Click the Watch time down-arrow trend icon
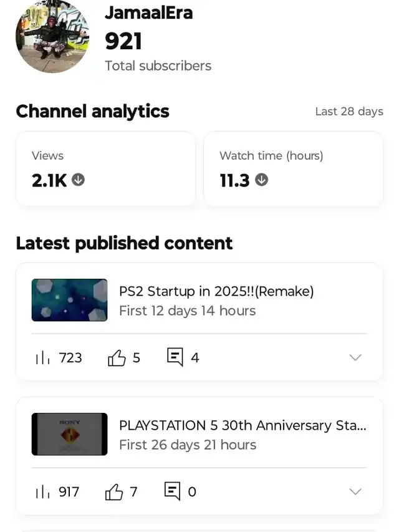The height and width of the screenshot is (532, 399). tap(262, 180)
